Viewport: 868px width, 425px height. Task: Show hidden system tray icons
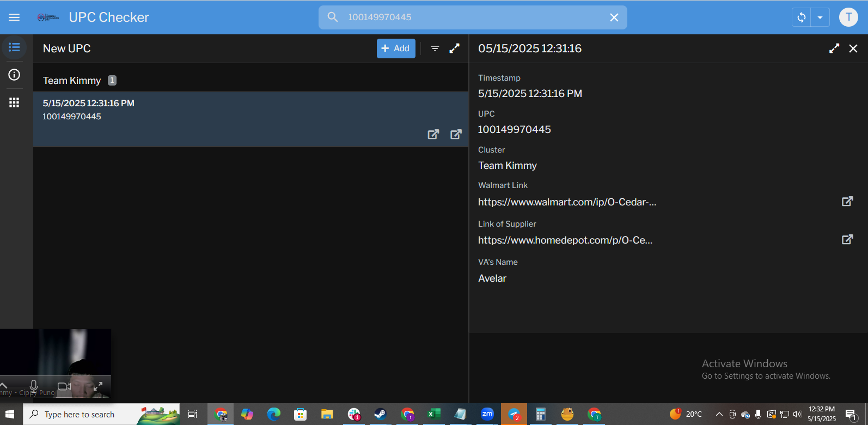719,414
